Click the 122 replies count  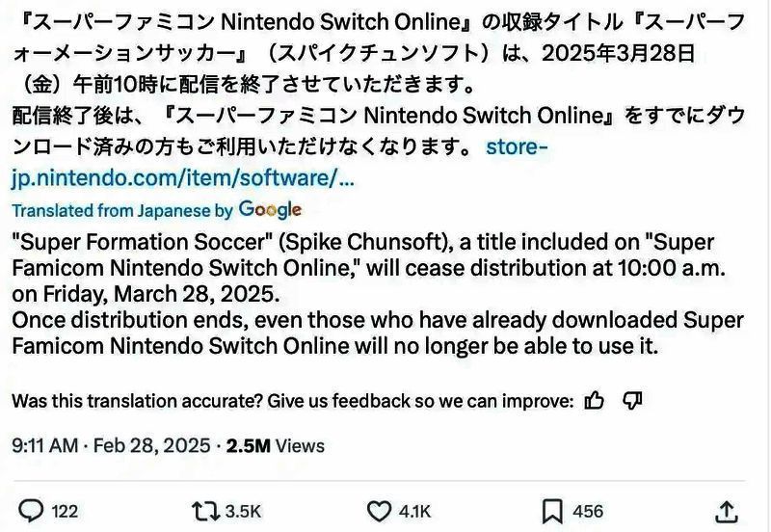pyautogui.click(x=64, y=512)
